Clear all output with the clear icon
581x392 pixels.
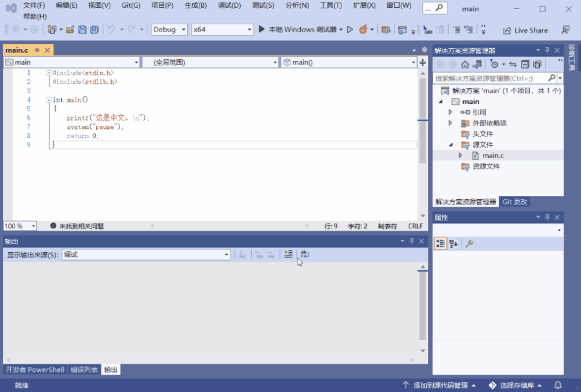click(288, 254)
